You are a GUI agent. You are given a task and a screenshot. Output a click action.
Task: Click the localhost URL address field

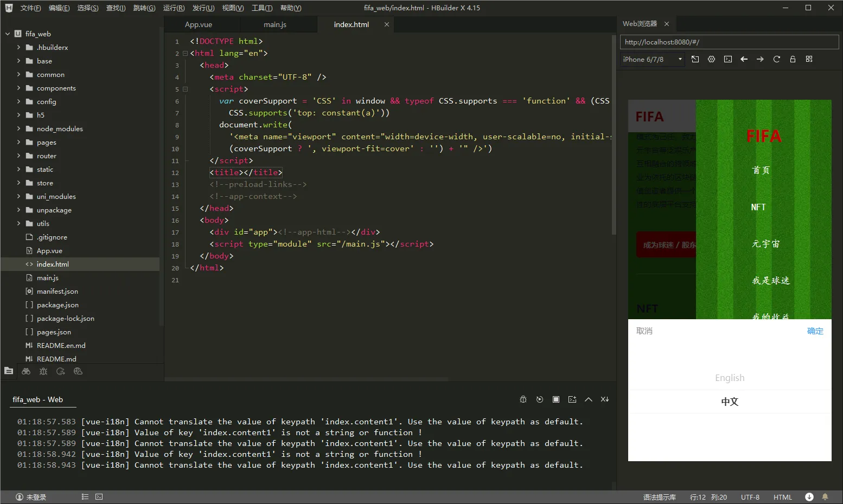click(729, 42)
